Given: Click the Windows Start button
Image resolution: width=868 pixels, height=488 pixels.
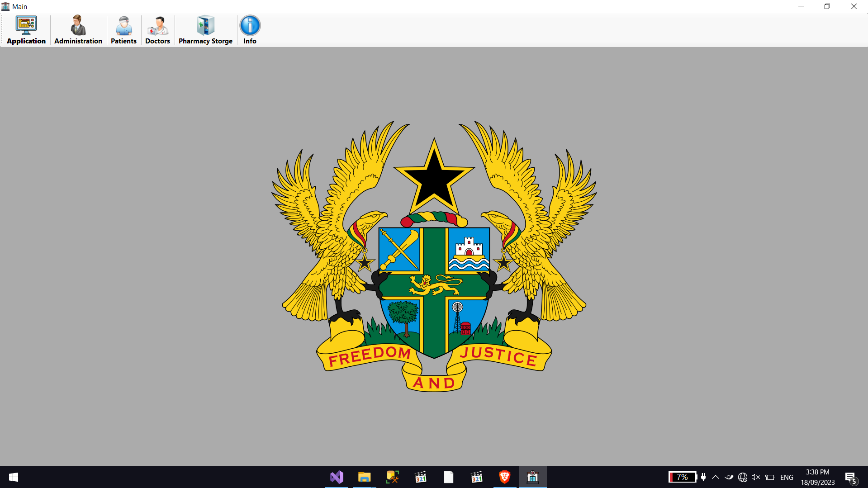Looking at the screenshot, I should coord(14,477).
